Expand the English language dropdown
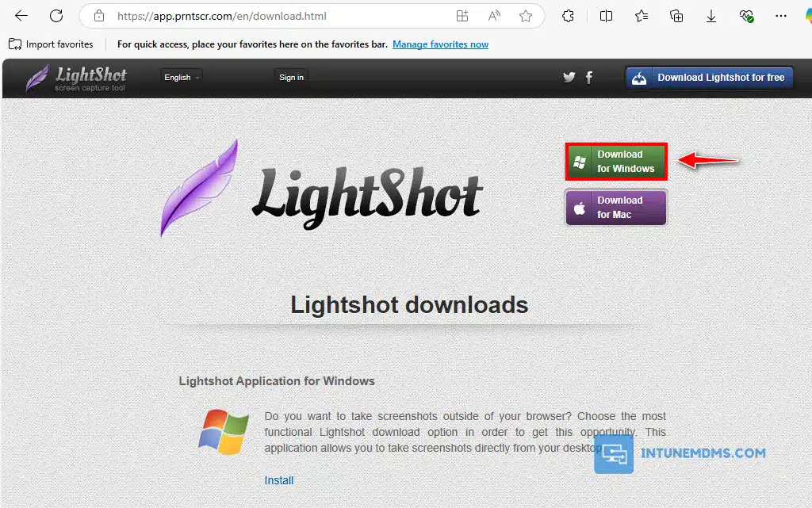The image size is (812, 508). 182,77
